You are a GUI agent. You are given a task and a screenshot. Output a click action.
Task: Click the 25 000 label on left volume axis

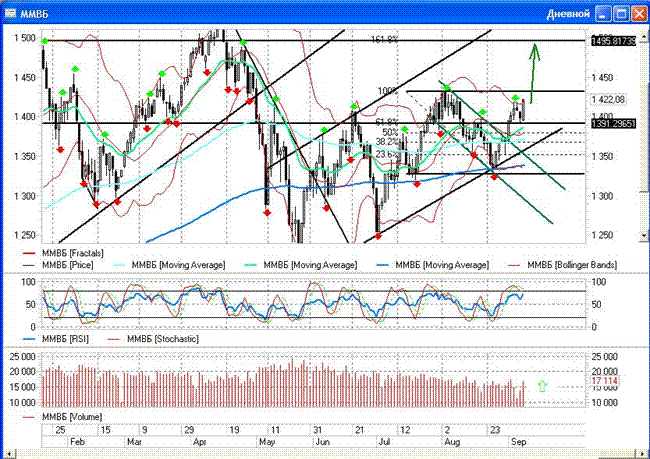(x=23, y=357)
